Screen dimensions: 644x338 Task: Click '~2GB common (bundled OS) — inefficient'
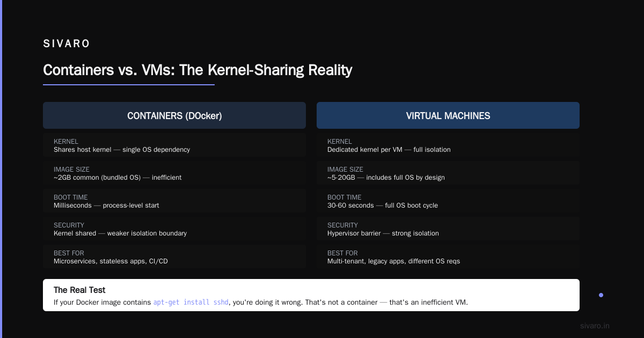[118, 178]
